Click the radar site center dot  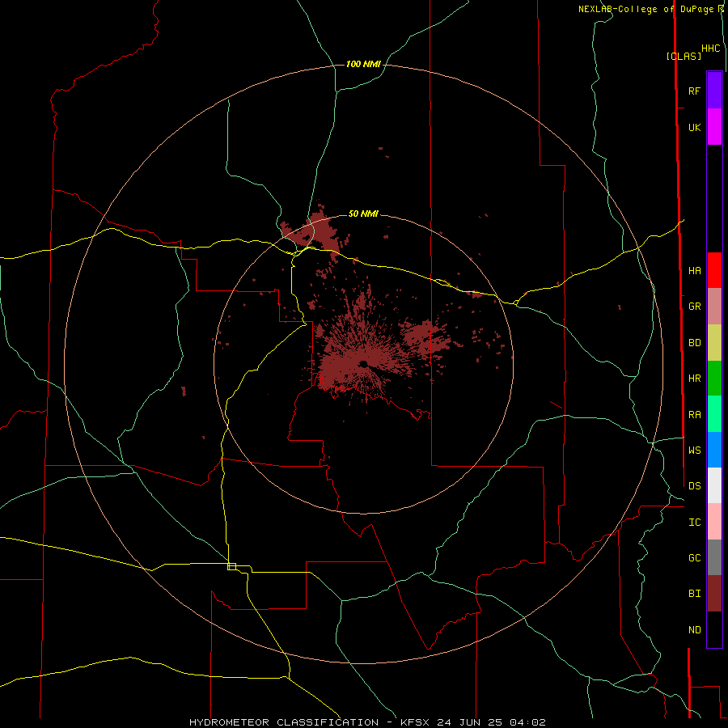coord(363,363)
